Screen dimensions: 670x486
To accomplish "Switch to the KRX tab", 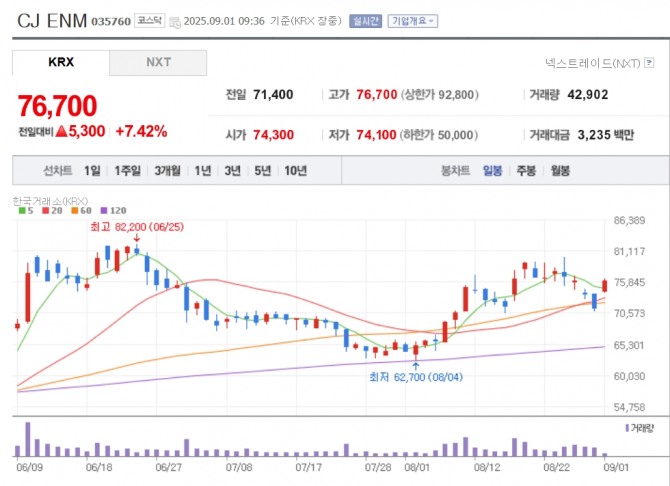I will click(61, 62).
